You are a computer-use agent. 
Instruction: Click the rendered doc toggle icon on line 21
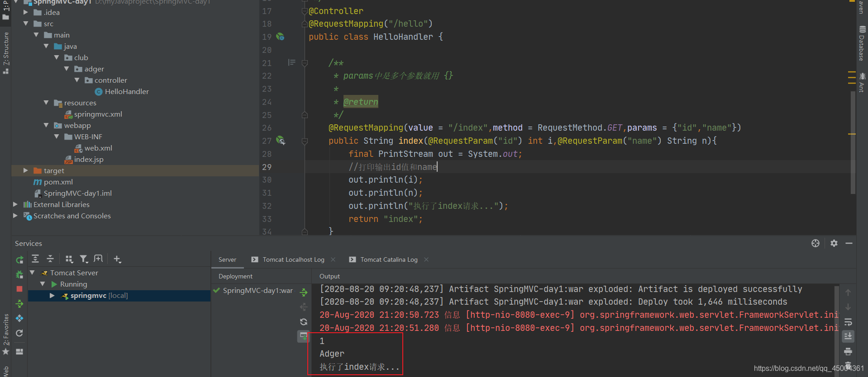pos(291,62)
